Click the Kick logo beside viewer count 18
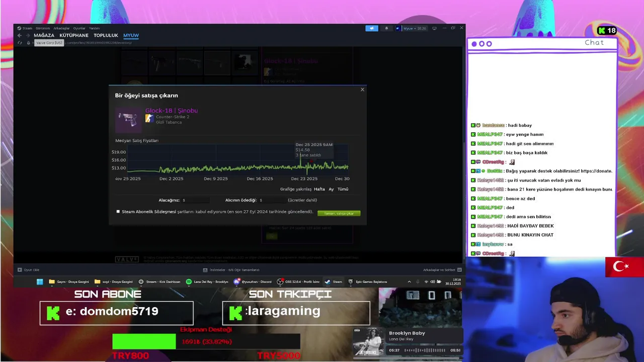This screenshot has width=644, height=362. tap(601, 31)
